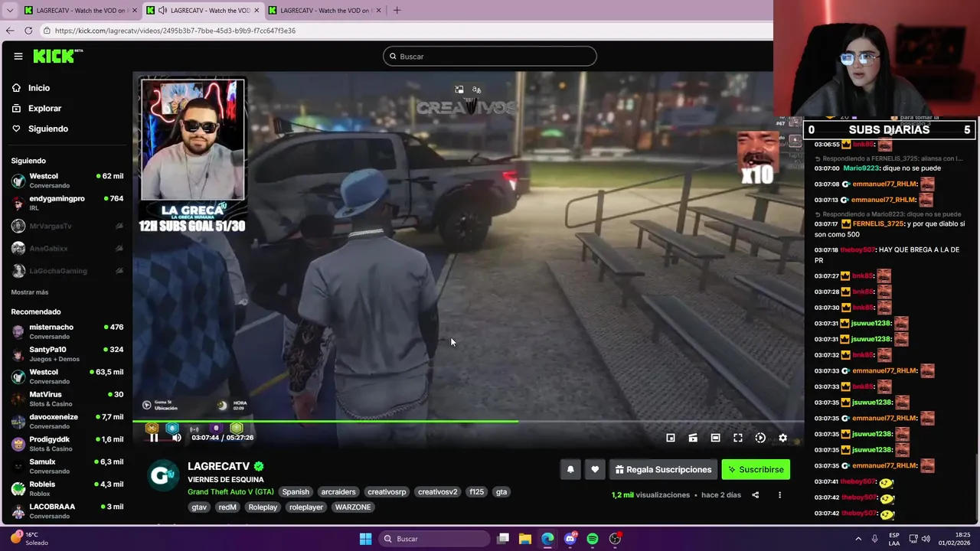This screenshot has width=980, height=551.
Task: Open Discord from the taskbar
Action: pos(570,539)
